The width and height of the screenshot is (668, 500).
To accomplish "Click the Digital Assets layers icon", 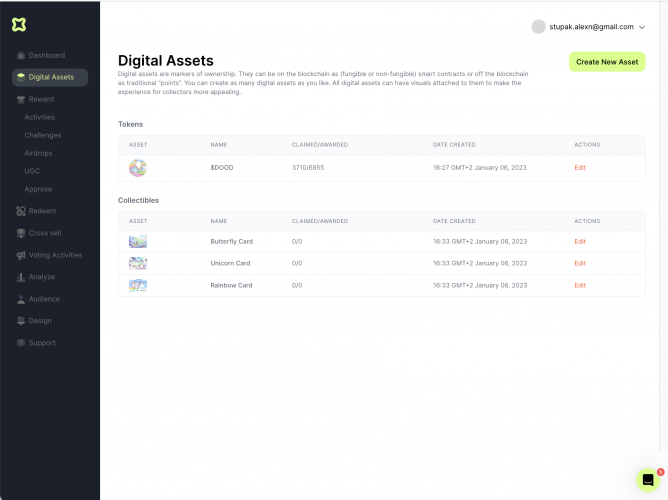I will [20, 77].
